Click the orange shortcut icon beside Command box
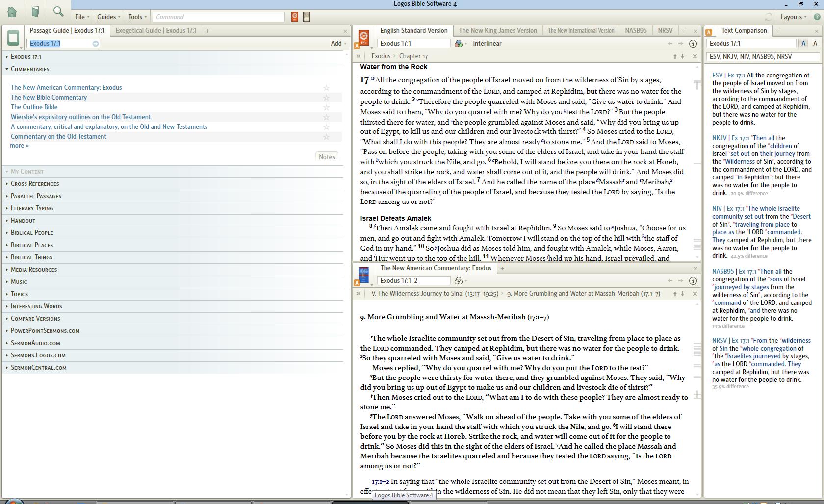The height and width of the screenshot is (504, 824). 295,17
